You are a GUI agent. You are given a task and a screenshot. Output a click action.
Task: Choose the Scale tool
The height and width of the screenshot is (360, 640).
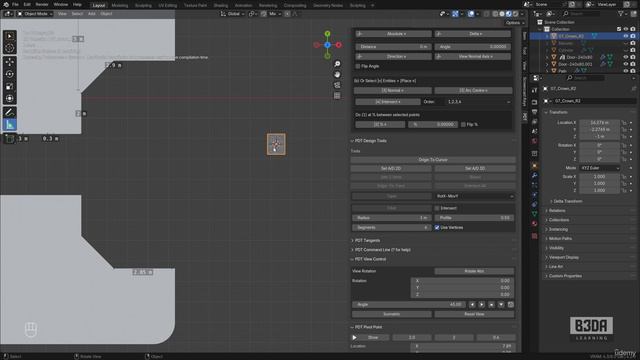point(9,87)
